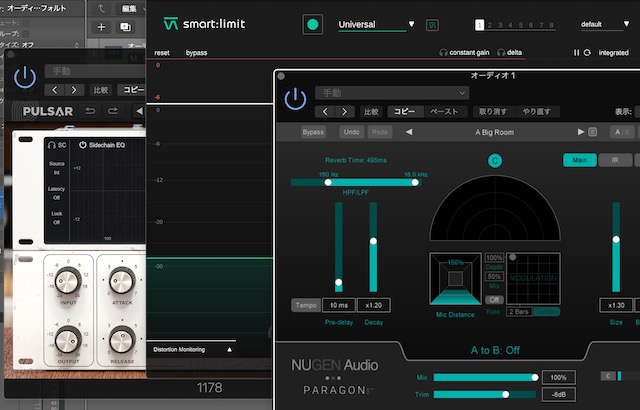The width and height of the screenshot is (640, 410).
Task: Toggle the modulation Off switch
Action: click(x=494, y=299)
